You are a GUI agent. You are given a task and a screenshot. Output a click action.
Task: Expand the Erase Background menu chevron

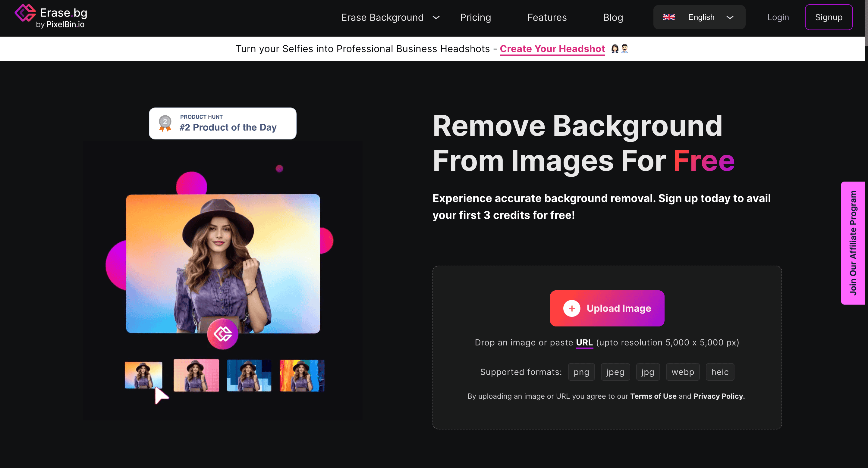pos(436,17)
